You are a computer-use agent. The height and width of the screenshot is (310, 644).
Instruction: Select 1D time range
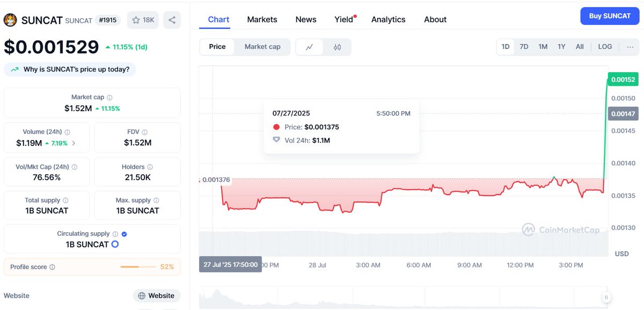tap(506, 47)
